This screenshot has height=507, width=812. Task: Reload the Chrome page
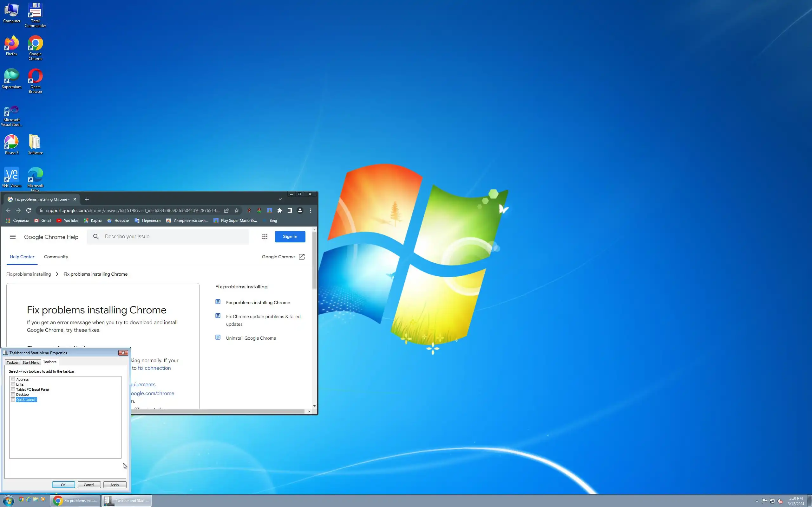29,211
